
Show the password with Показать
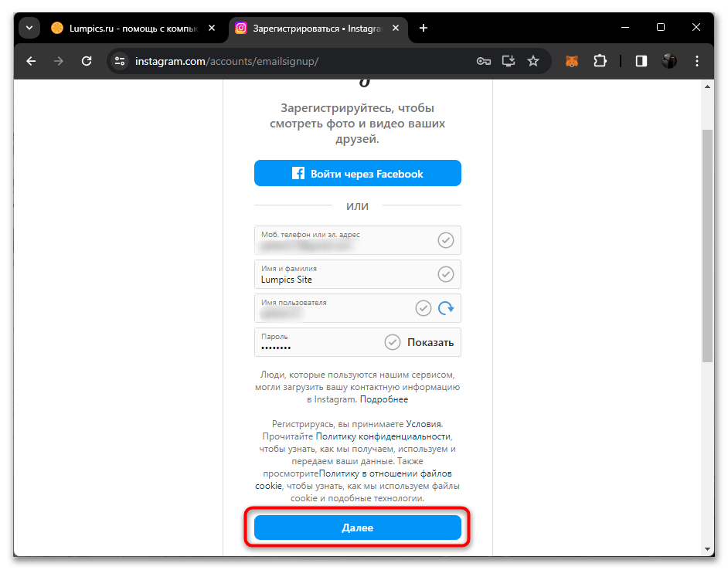tap(430, 343)
